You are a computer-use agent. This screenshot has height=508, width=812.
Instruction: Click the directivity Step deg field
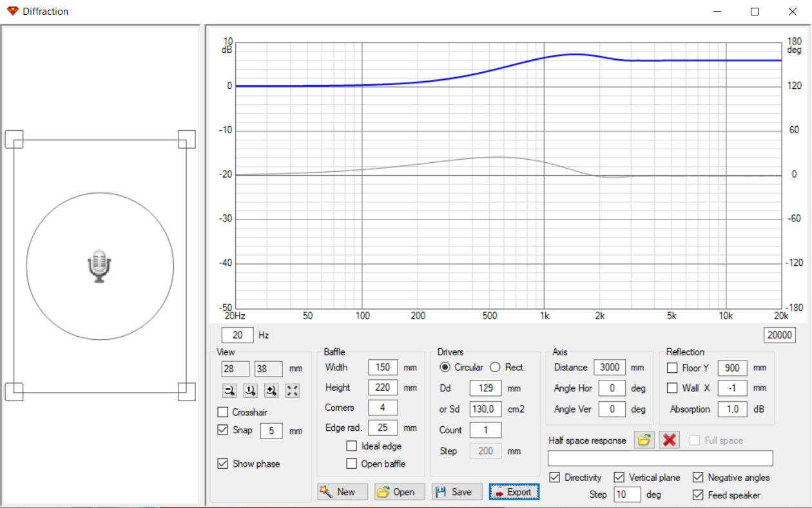tap(628, 494)
